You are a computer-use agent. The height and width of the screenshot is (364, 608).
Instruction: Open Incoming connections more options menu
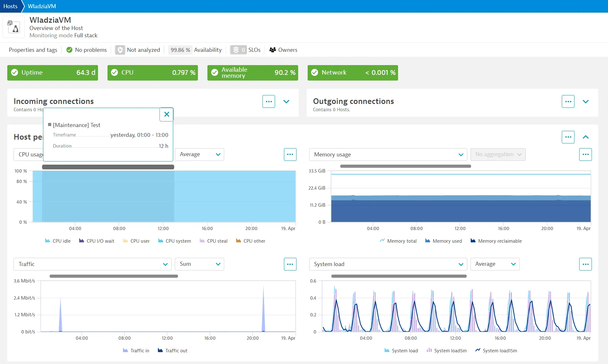[268, 101]
